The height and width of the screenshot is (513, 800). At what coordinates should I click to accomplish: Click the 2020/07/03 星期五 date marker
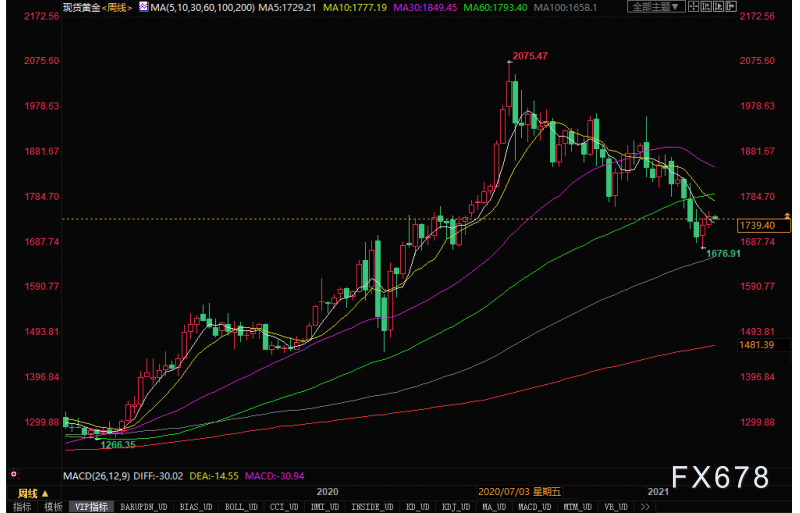[x=519, y=492]
